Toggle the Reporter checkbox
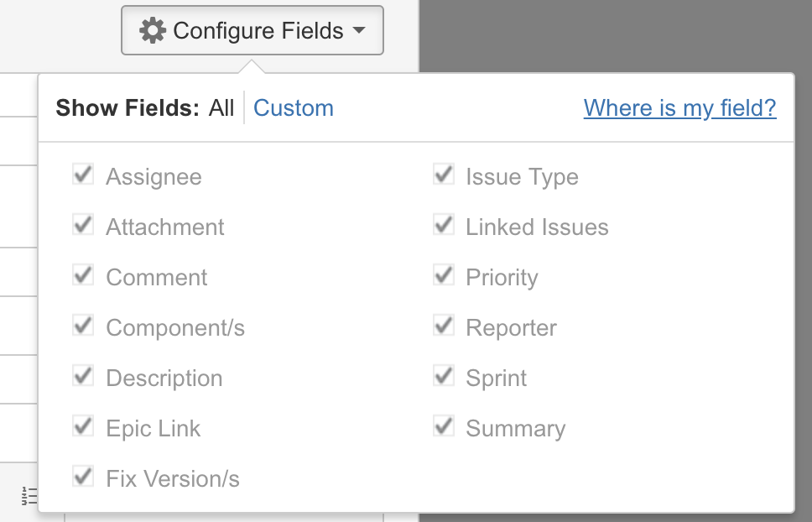The image size is (812, 522). point(443,326)
